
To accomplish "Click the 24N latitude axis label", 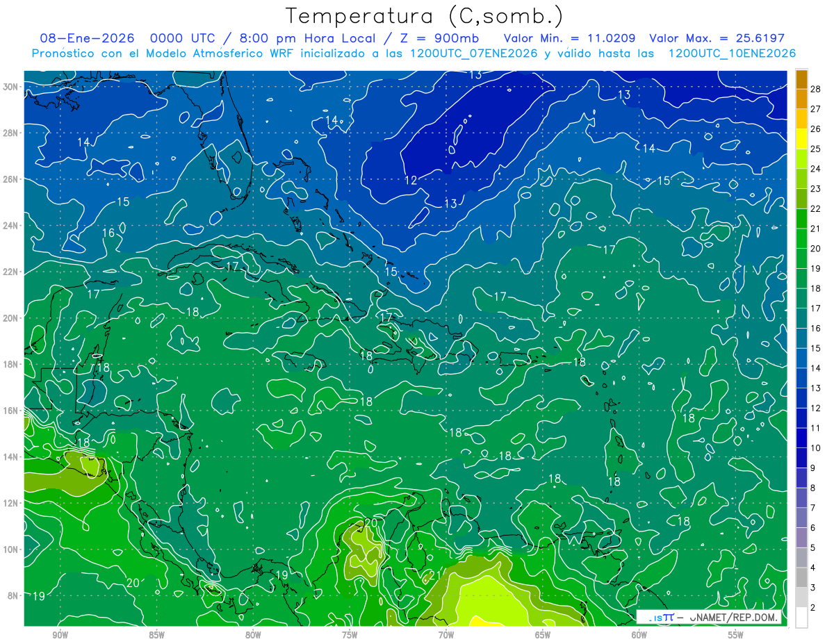I will click(x=11, y=226).
